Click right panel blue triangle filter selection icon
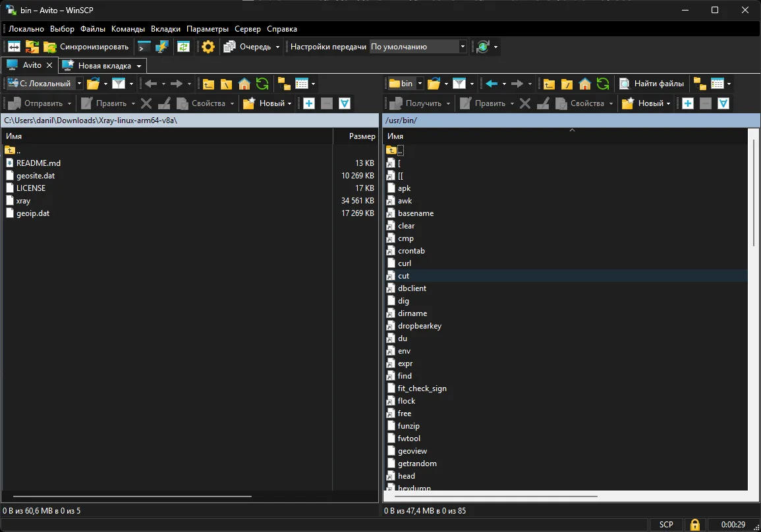Image resolution: width=761 pixels, height=532 pixels. [723, 103]
